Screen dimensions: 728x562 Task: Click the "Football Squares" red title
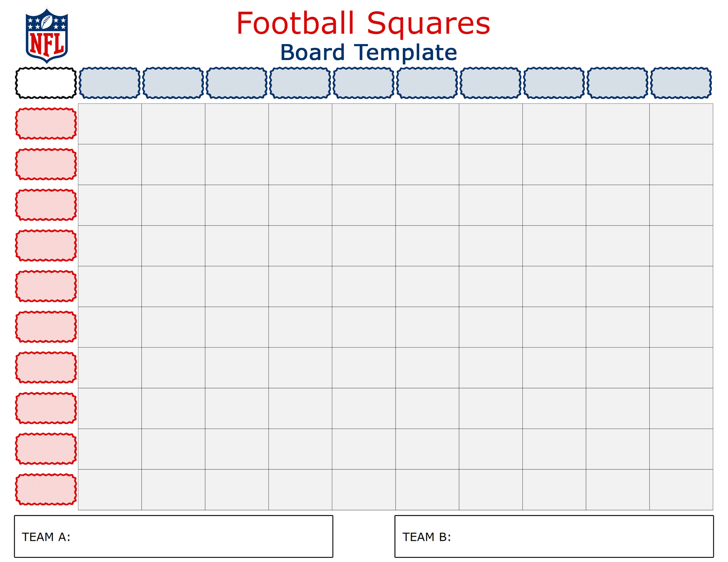(363, 23)
